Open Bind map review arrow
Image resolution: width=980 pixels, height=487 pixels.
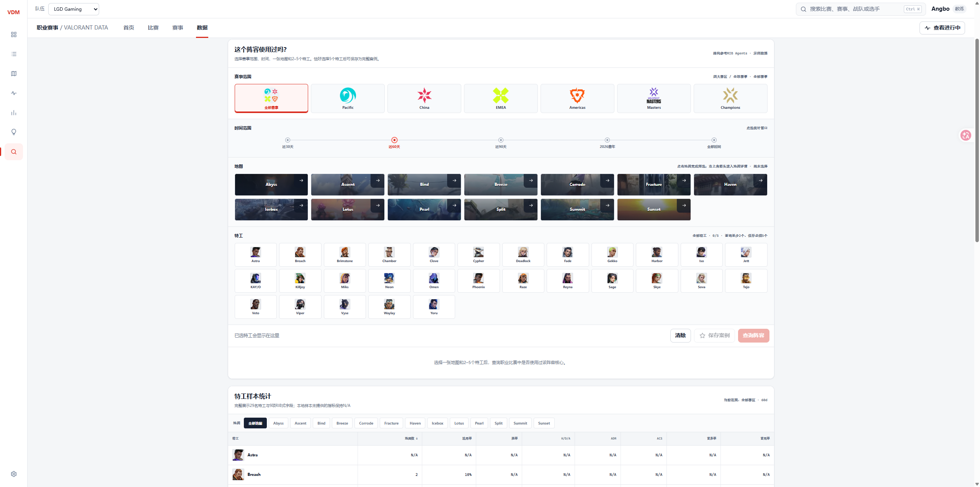[x=454, y=180]
